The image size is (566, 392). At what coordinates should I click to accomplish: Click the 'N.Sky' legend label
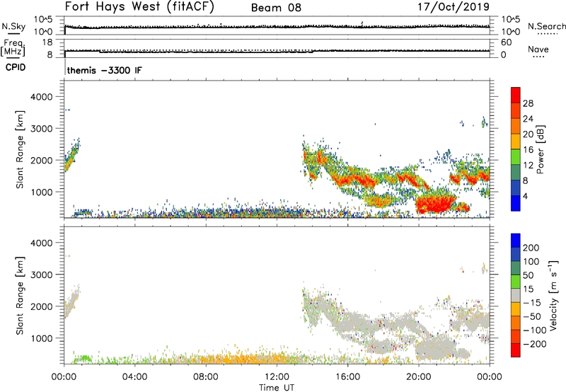(13, 26)
